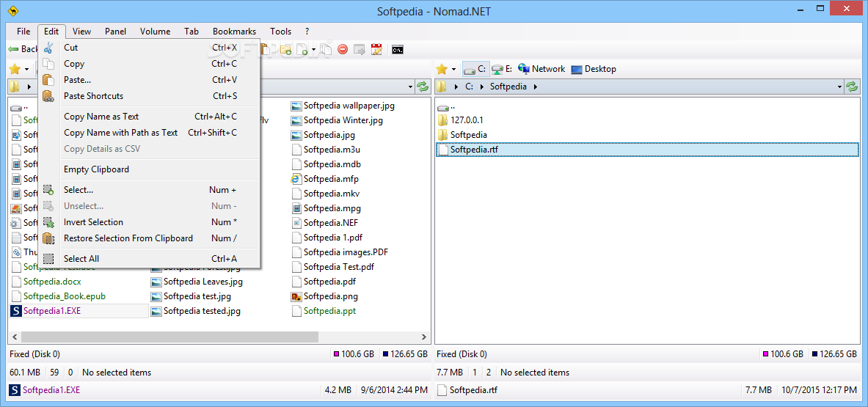The image size is (868, 407).
Task: Choose Select All from the Edit menu
Action: [x=150, y=259]
